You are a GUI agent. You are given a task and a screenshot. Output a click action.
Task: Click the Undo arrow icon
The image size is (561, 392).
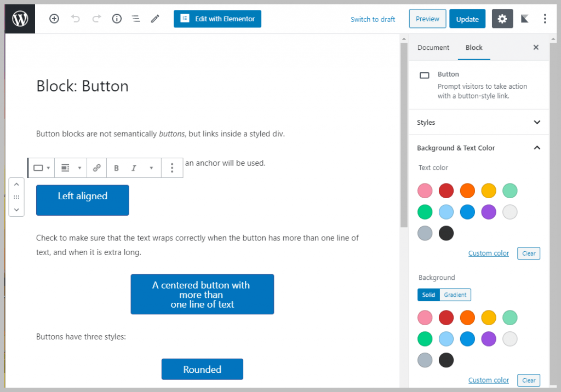click(x=77, y=19)
